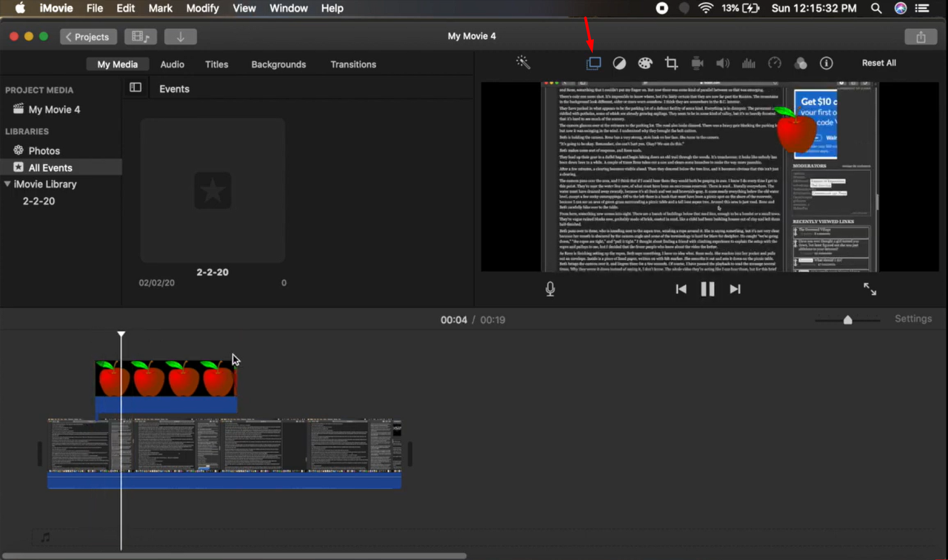Open the Help menu
This screenshot has height=560, width=948.
tap(332, 8)
